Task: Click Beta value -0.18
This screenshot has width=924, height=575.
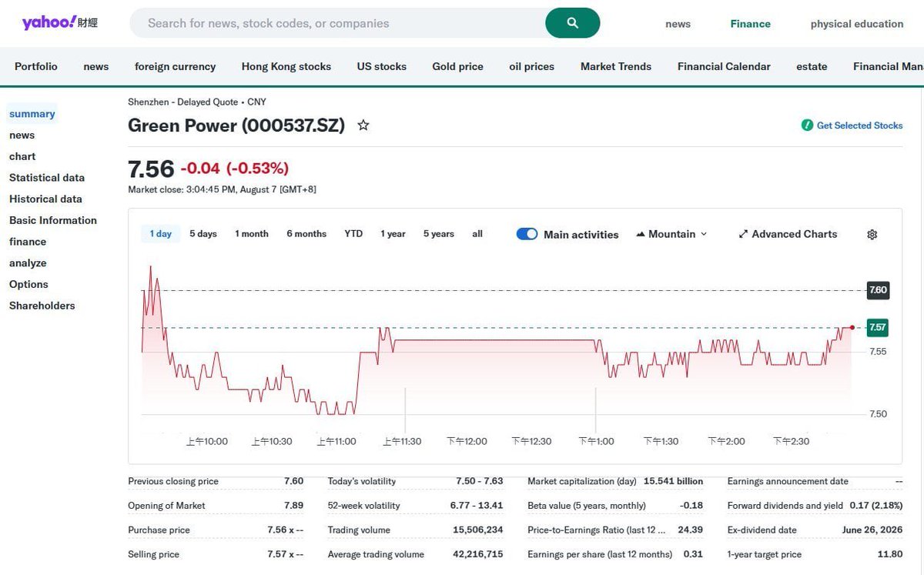Action: 692,506
